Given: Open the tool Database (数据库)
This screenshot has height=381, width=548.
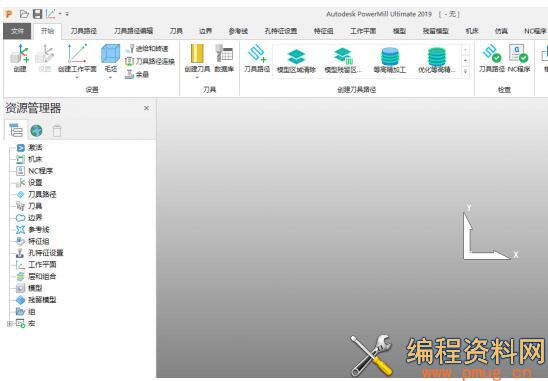Looking at the screenshot, I should pyautogui.click(x=224, y=54).
